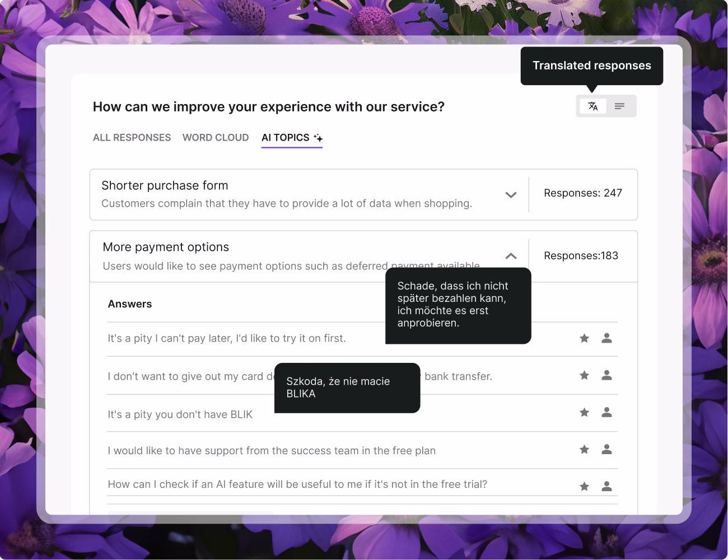Select the original text view icon

pos(620,106)
